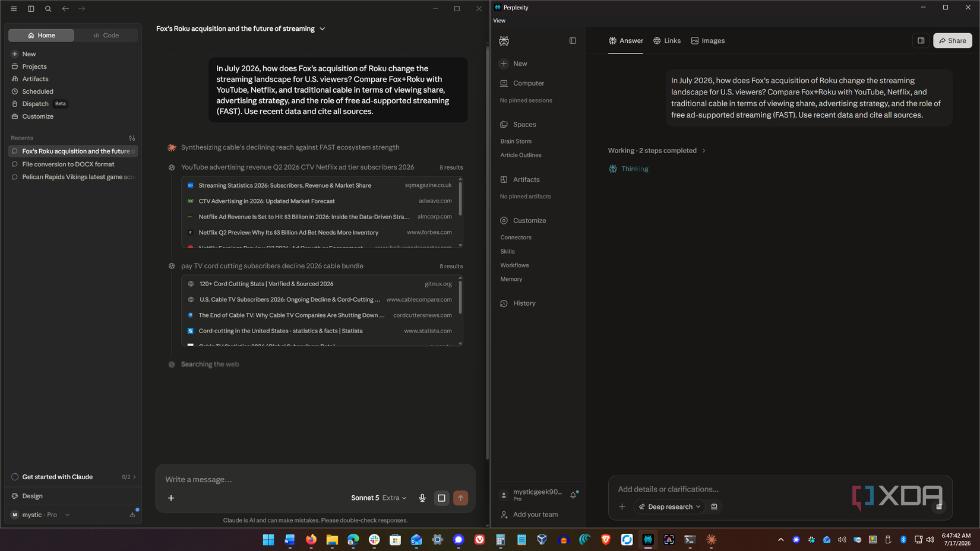
Task: Click the notifications bell near mysticgeek90
Action: coord(573,495)
